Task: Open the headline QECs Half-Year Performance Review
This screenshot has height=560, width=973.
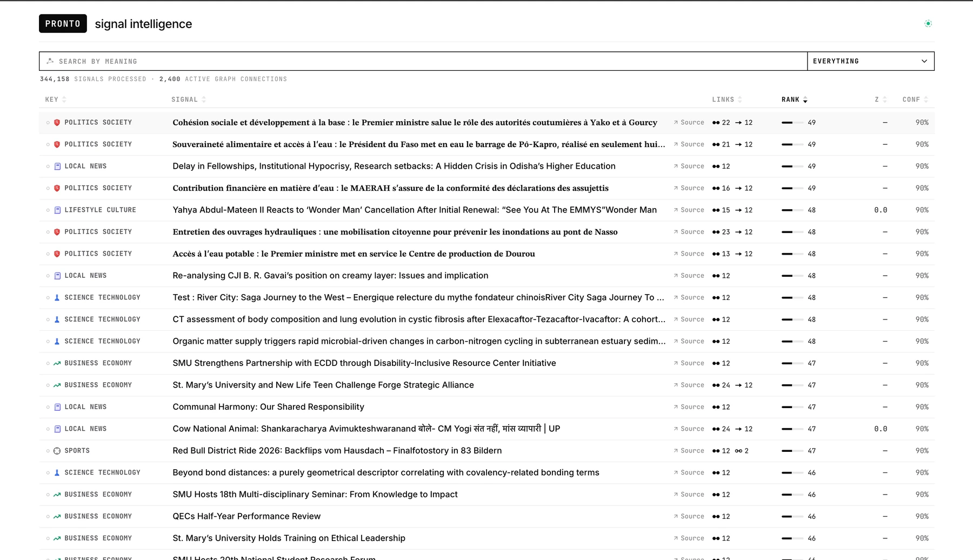Action: [x=246, y=516]
